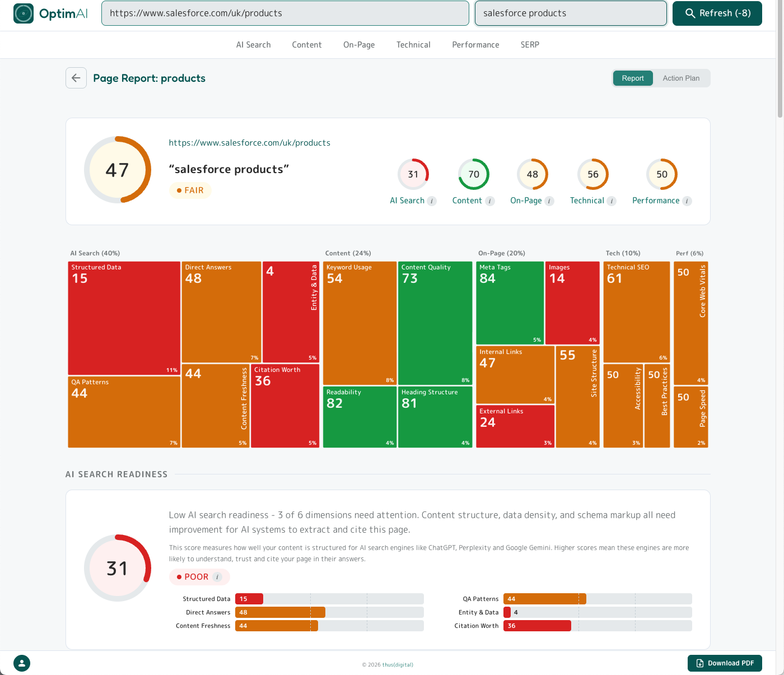Screen dimensions: 784x675
Task: Select the Entity & Data treemap tile
Action: pos(291,312)
